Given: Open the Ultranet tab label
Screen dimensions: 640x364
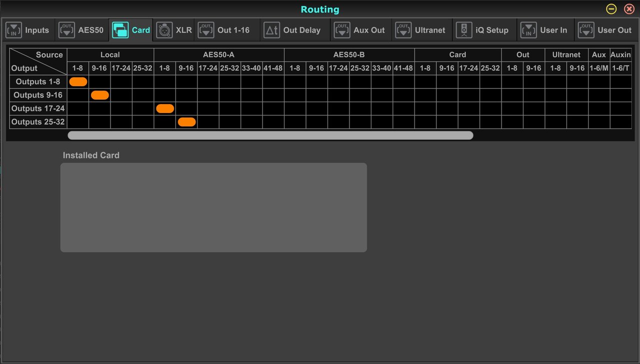Looking at the screenshot, I should 430,30.
